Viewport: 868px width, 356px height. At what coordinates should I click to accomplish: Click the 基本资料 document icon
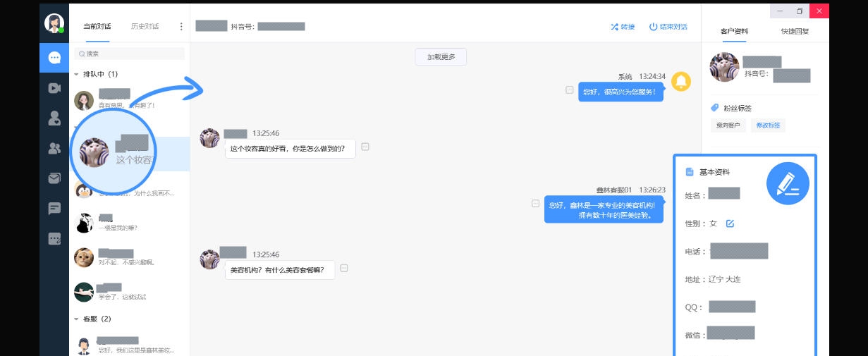[x=690, y=172]
